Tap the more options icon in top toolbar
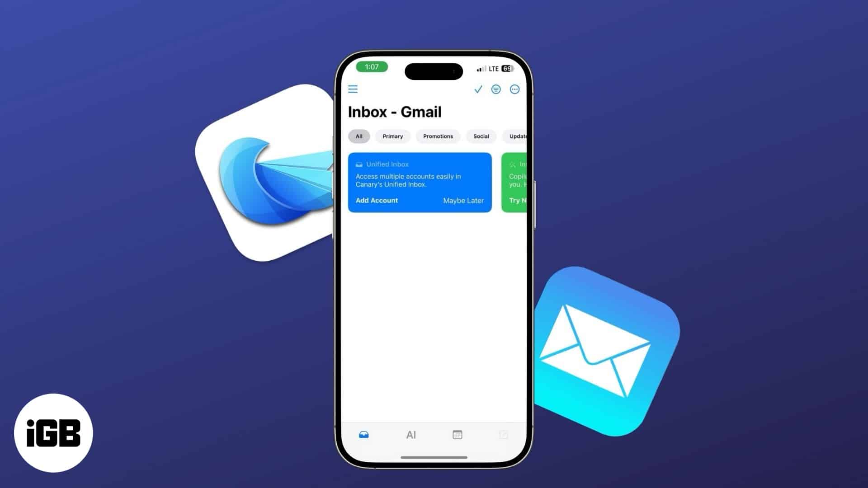The height and width of the screenshot is (488, 868). coord(515,89)
